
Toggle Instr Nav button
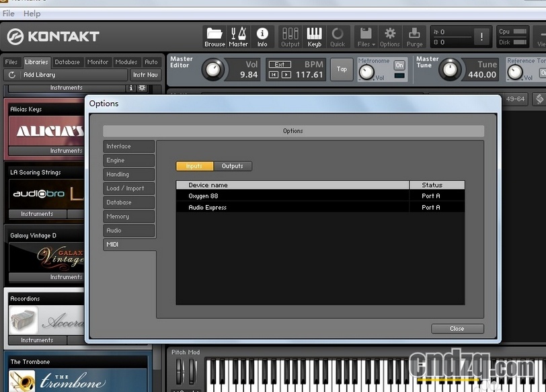point(145,75)
